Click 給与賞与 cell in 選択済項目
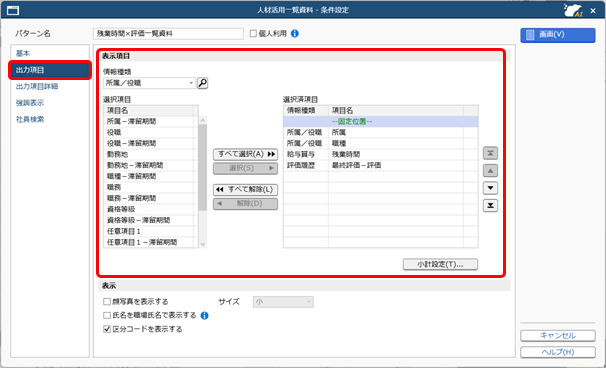 [306, 154]
